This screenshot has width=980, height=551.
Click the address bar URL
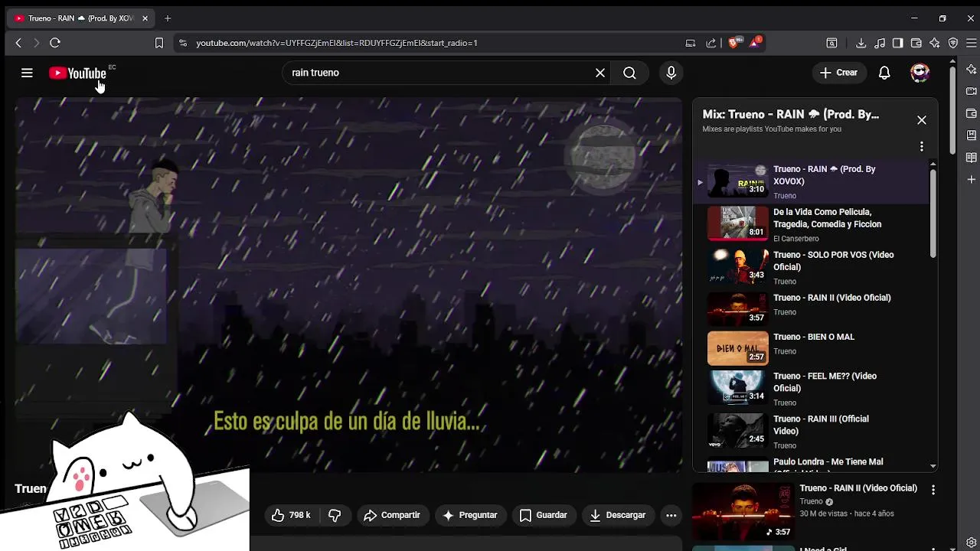coord(337,43)
